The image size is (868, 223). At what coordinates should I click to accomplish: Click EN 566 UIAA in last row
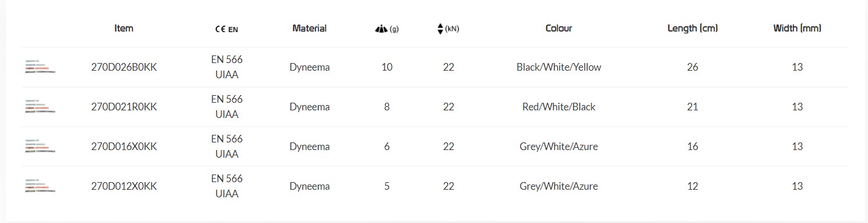click(227, 186)
